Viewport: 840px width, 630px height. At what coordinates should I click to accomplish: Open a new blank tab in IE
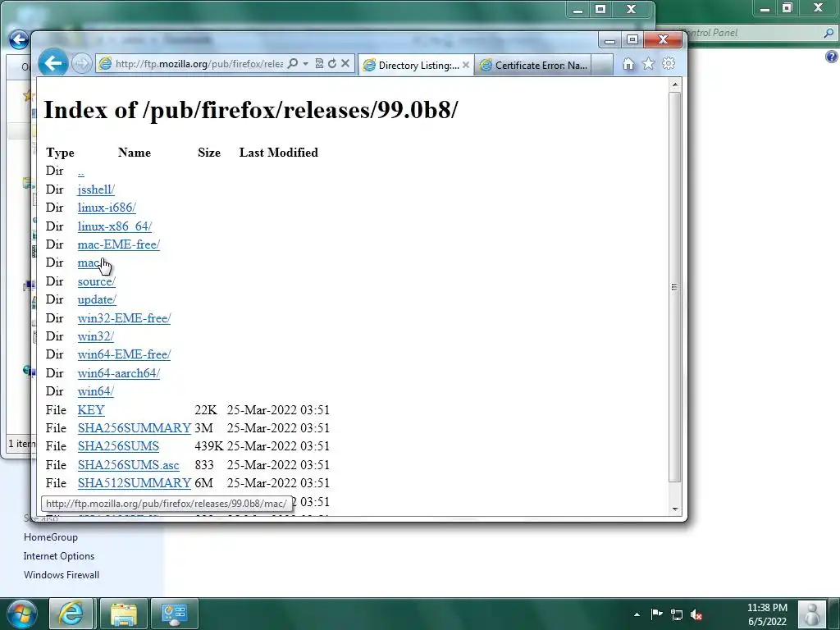[x=602, y=66]
